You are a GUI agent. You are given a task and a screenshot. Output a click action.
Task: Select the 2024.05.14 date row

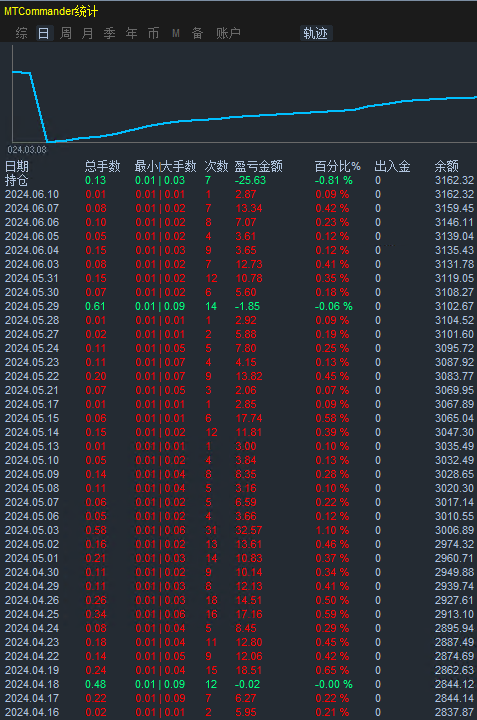[238, 432]
